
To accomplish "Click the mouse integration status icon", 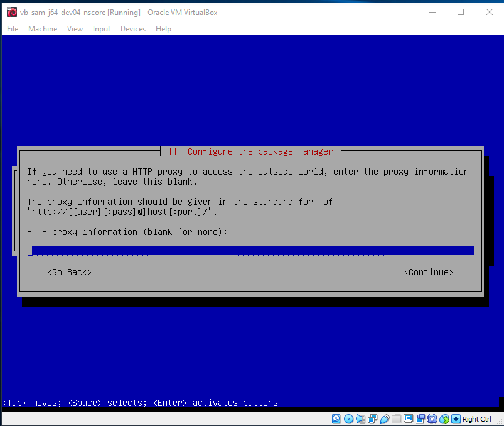I will pos(444,418).
